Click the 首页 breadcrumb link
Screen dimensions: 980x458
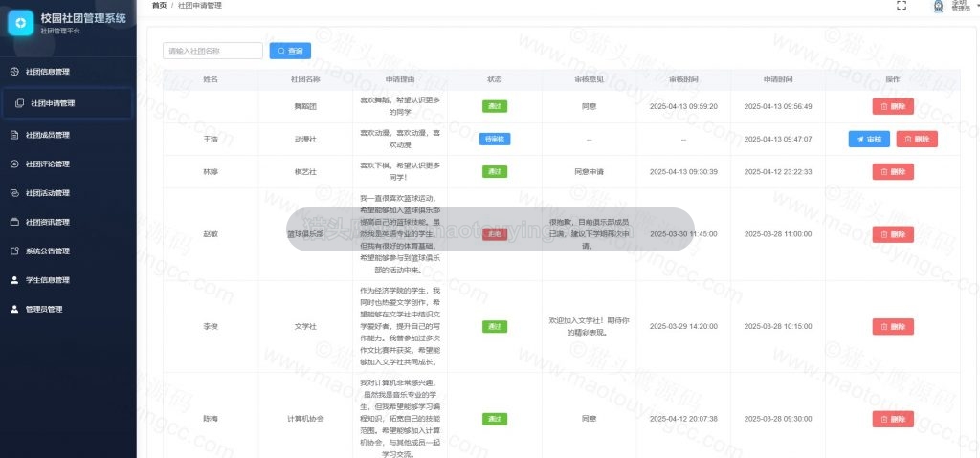point(160,6)
